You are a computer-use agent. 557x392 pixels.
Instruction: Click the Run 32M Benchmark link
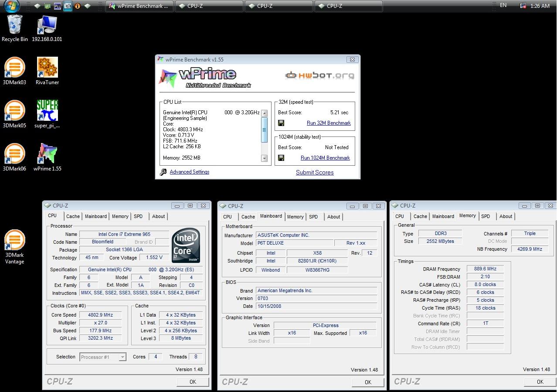(329, 123)
